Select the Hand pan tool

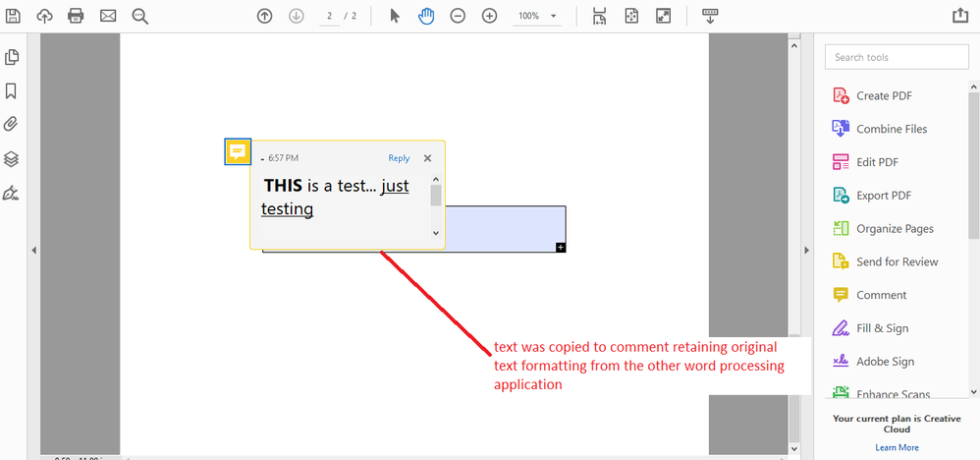click(x=425, y=16)
